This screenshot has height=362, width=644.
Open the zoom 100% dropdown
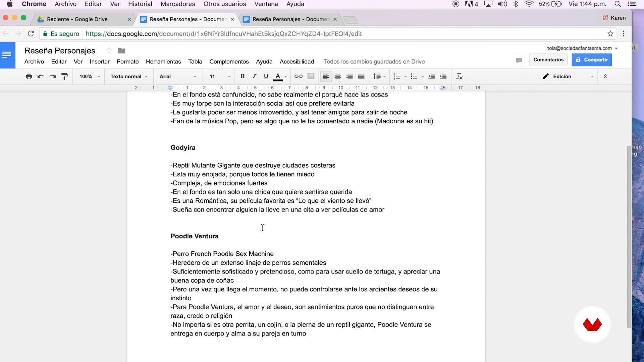coord(90,76)
